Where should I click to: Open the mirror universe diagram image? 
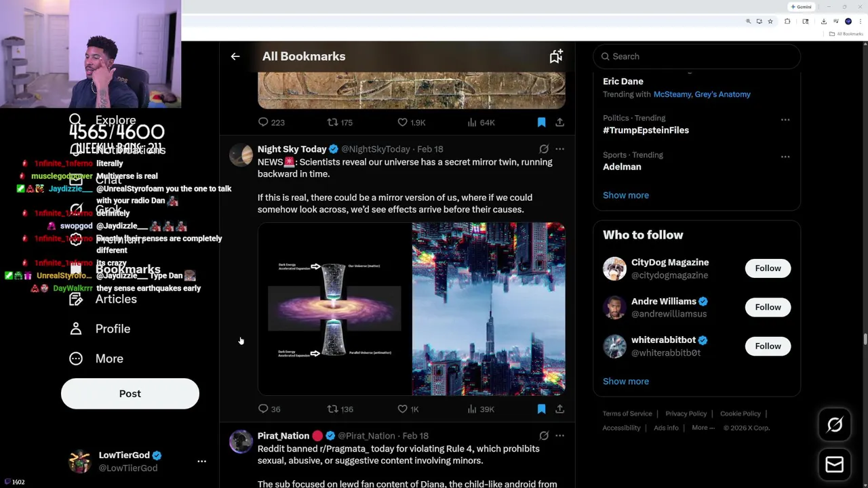(334, 309)
